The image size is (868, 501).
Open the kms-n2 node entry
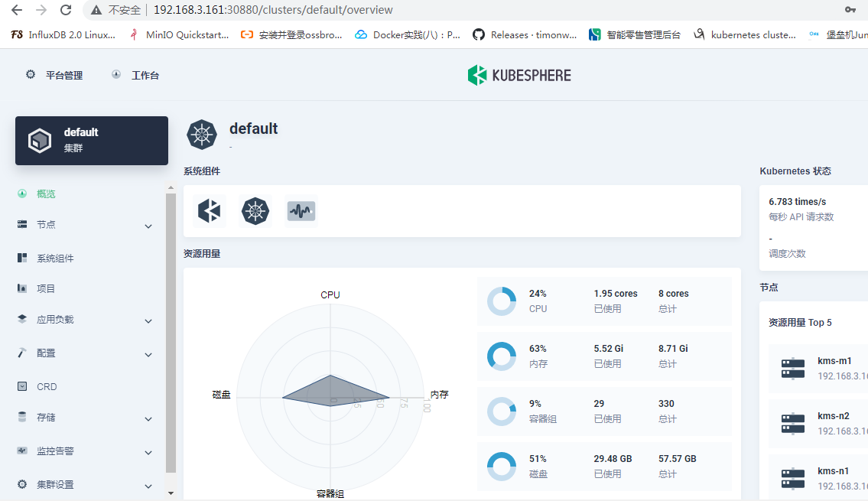point(818,424)
